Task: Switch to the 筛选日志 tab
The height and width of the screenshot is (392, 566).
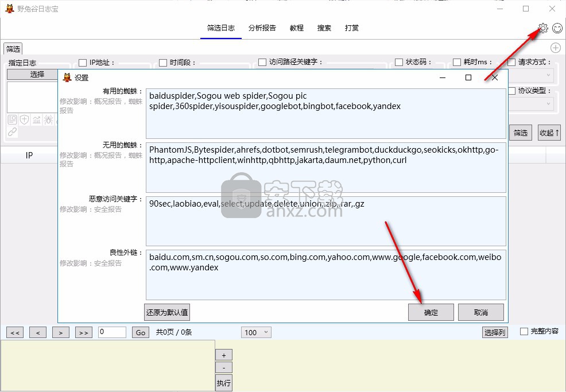Action: (221, 28)
